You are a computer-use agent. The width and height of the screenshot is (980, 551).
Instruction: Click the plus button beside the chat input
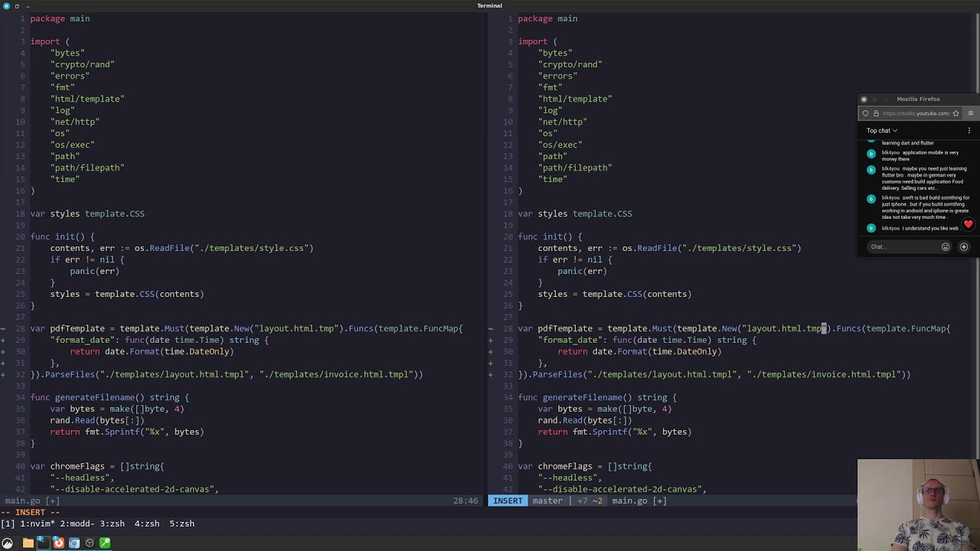964,246
